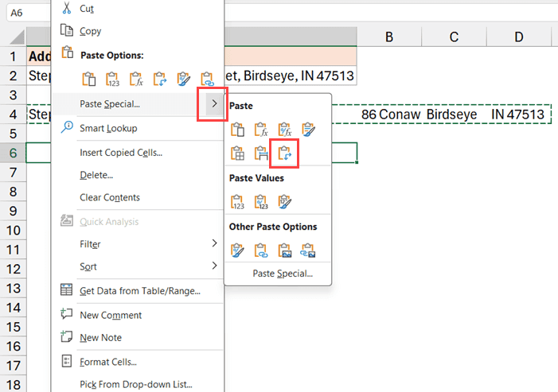
Task: Choose Keep Source Column Widths paste icon
Action: pyautogui.click(x=260, y=153)
